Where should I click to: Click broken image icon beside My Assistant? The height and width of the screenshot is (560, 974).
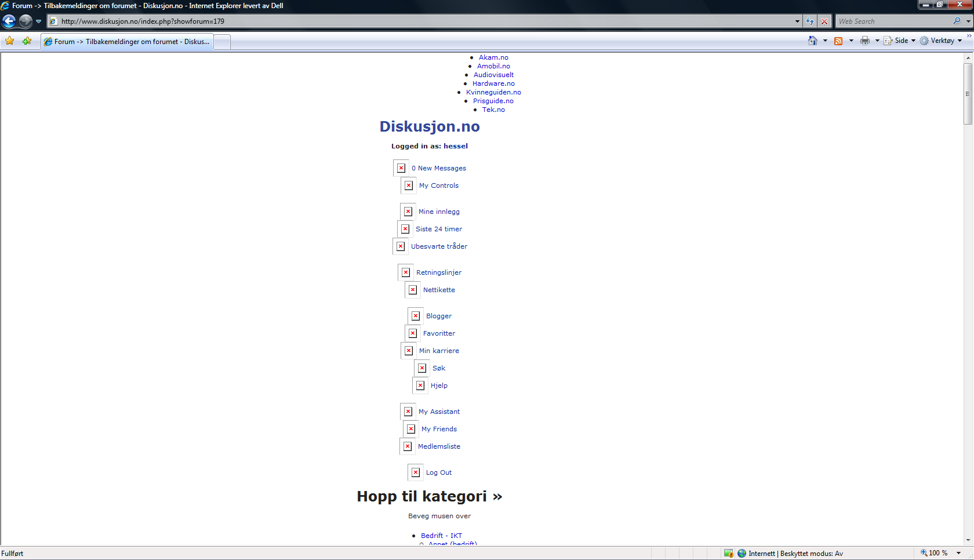(x=408, y=412)
